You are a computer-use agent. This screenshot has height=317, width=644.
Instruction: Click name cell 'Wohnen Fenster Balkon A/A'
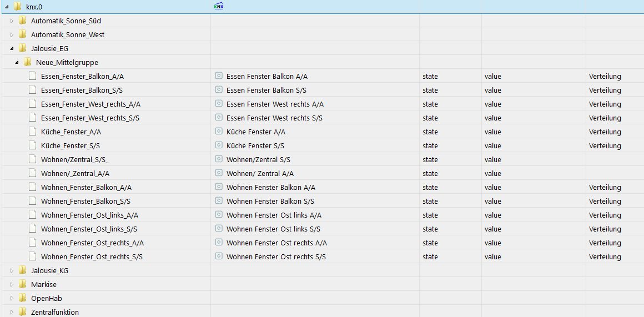271,188
